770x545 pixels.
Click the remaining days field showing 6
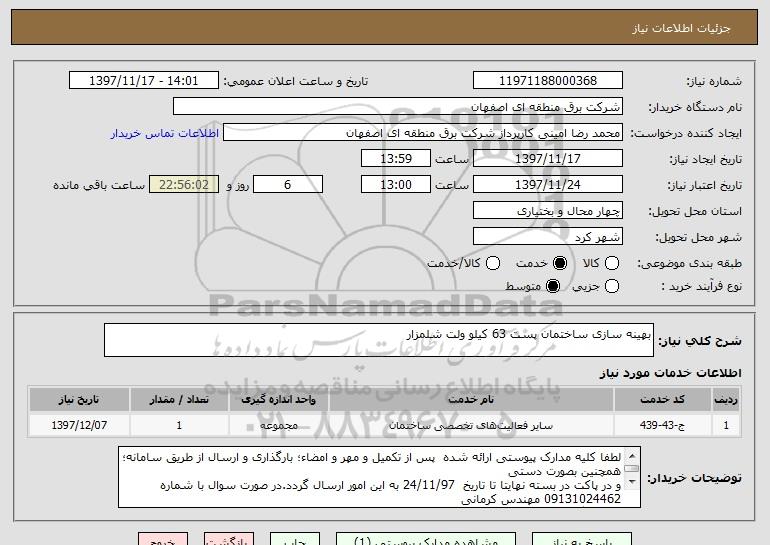pos(288,185)
